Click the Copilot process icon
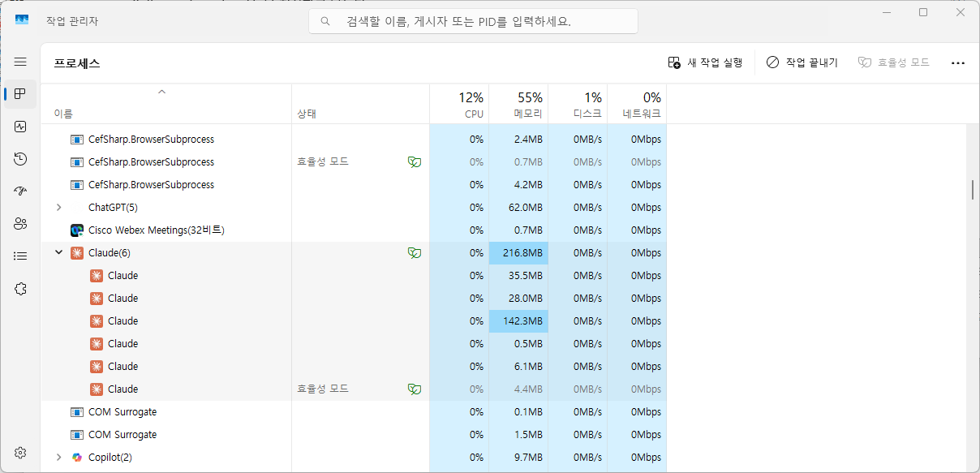The image size is (980, 473). pos(77,458)
